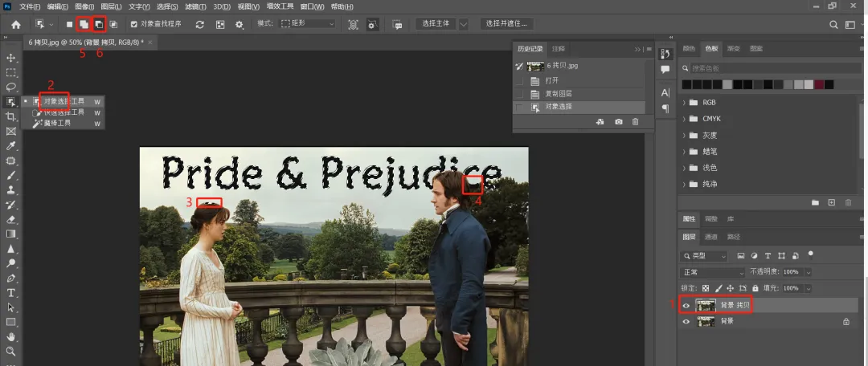
Task: Click the refresh object finder icon
Action: pos(200,24)
